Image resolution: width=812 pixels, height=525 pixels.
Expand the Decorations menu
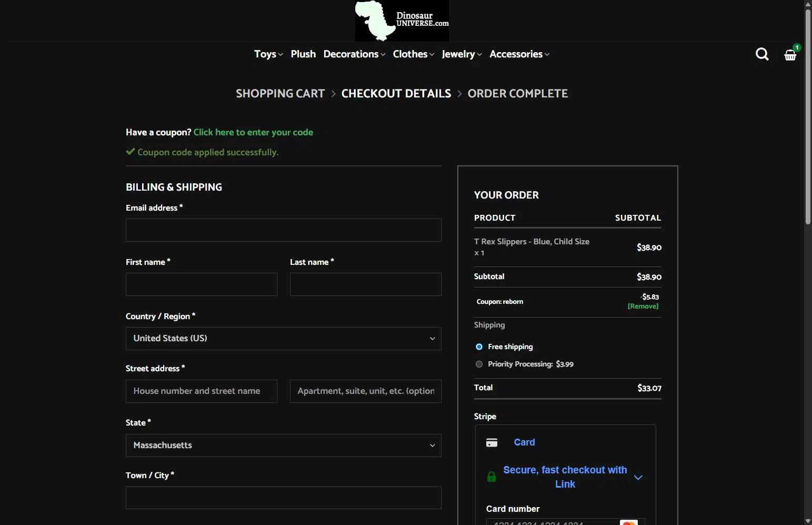tap(354, 54)
